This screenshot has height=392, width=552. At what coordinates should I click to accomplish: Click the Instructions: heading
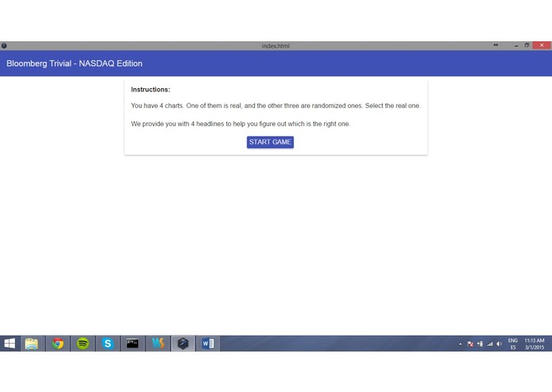(x=150, y=90)
